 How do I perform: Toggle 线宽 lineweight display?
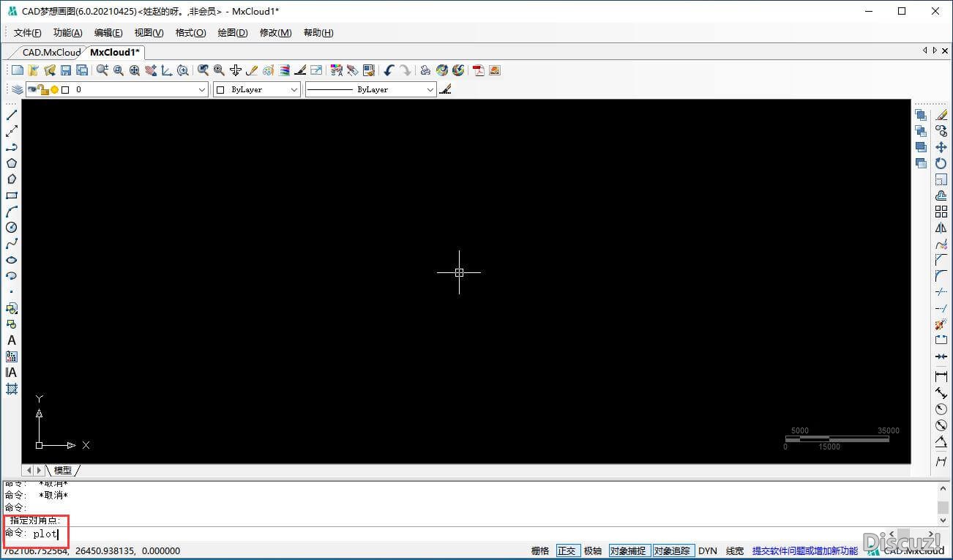pos(735,550)
